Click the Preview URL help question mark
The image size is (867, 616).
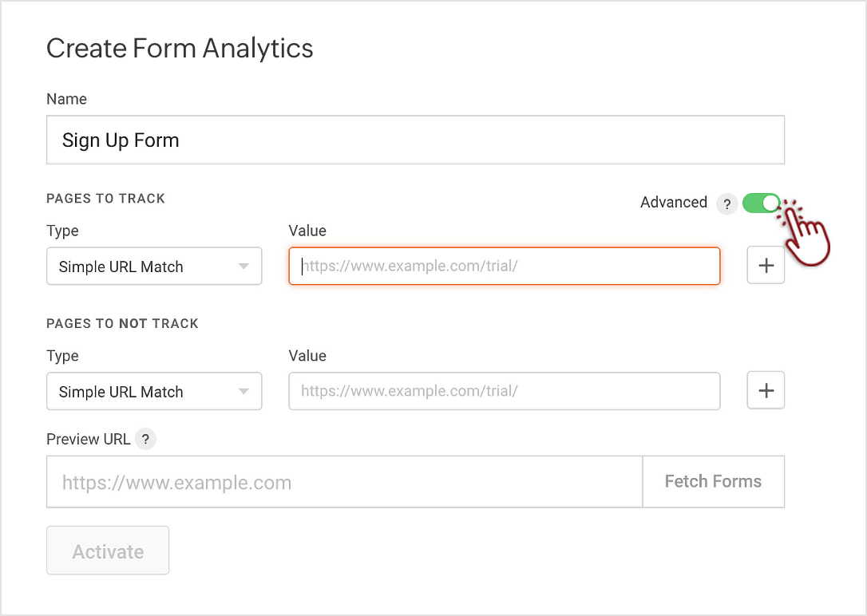pos(145,439)
